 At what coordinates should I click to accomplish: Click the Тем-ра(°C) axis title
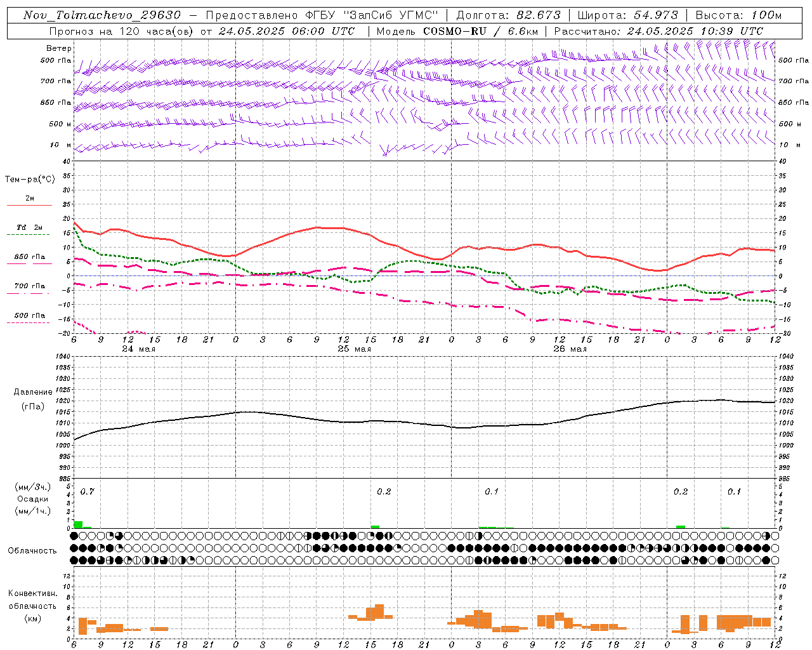click(x=30, y=180)
